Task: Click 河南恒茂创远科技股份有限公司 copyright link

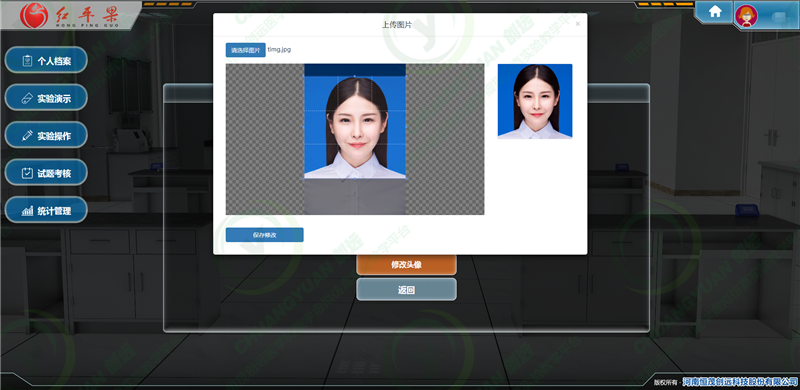Action: click(x=740, y=381)
